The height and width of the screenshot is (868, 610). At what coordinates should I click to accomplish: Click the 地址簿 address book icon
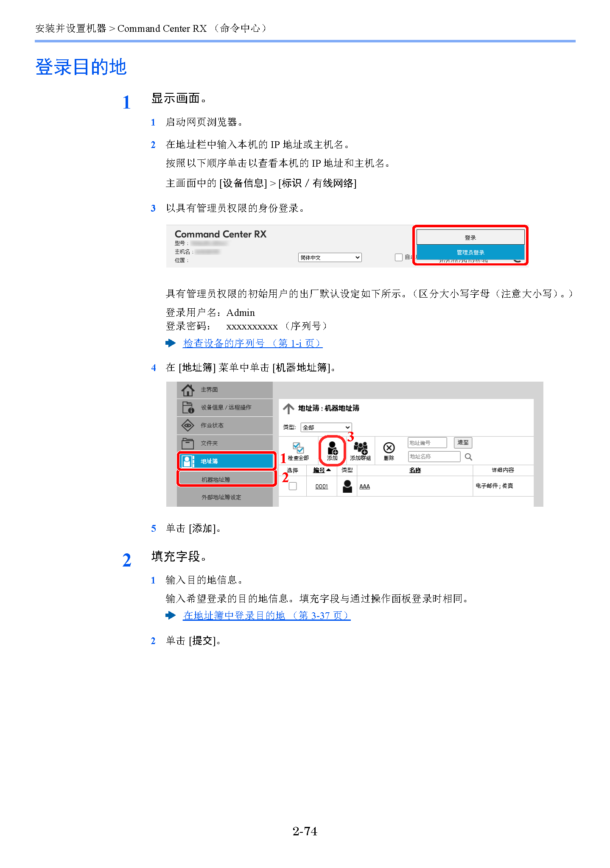187,461
